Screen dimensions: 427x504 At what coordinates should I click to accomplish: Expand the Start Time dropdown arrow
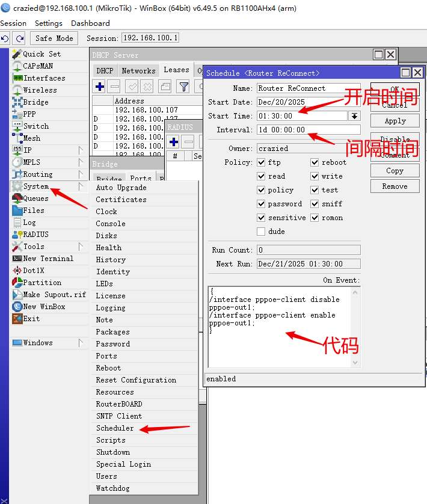[355, 116]
